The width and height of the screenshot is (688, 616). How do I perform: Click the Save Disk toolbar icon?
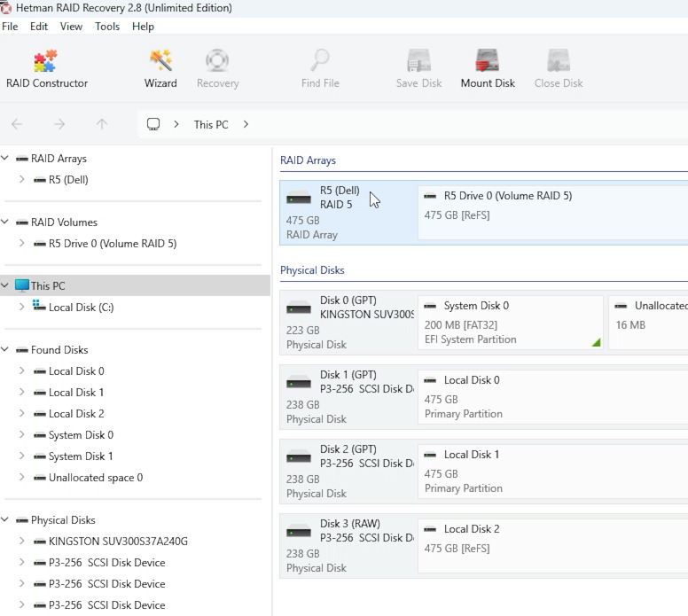(419, 60)
